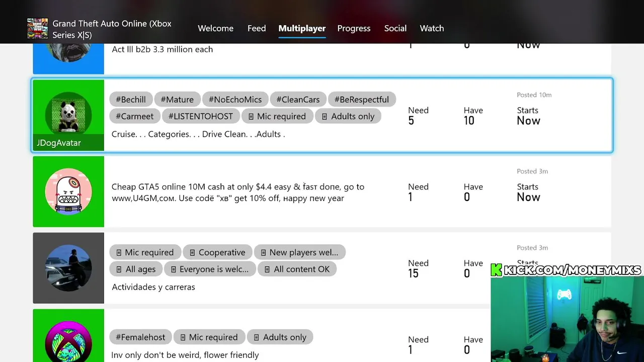This screenshot has height=362, width=644.
Task: Click the pink robot avatar of U4GM post
Action: tap(68, 192)
